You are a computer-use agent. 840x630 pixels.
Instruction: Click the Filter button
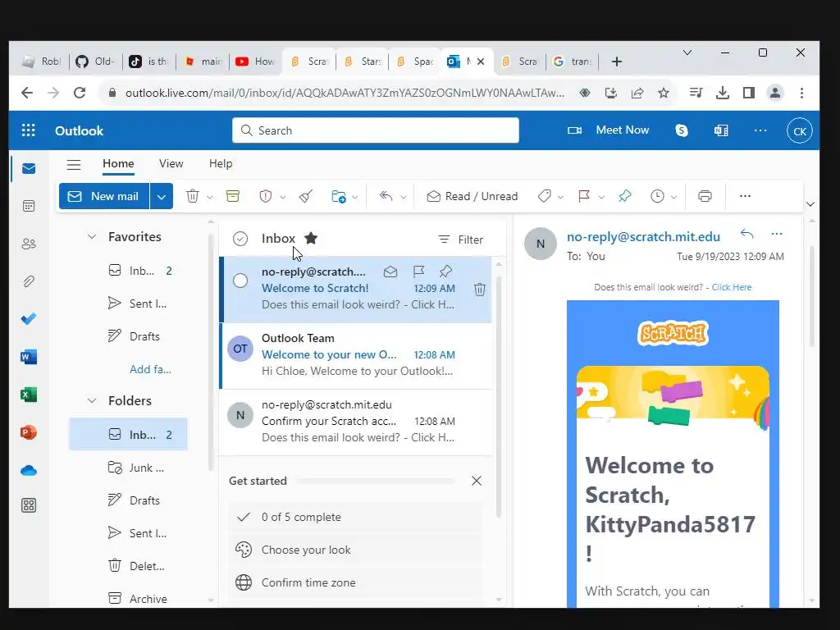461,240
